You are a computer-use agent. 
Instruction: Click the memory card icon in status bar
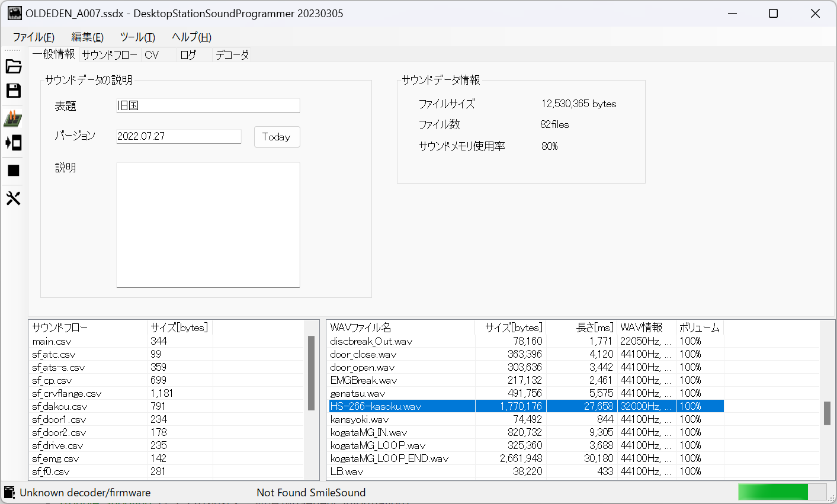tap(9, 492)
